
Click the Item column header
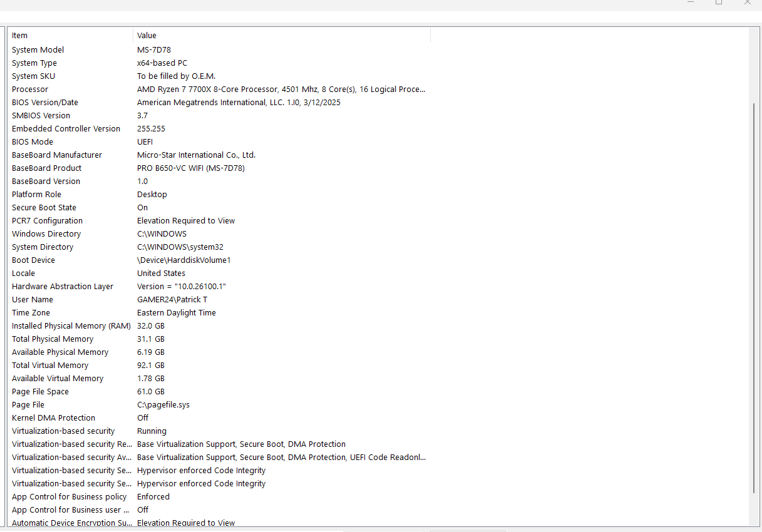71,36
